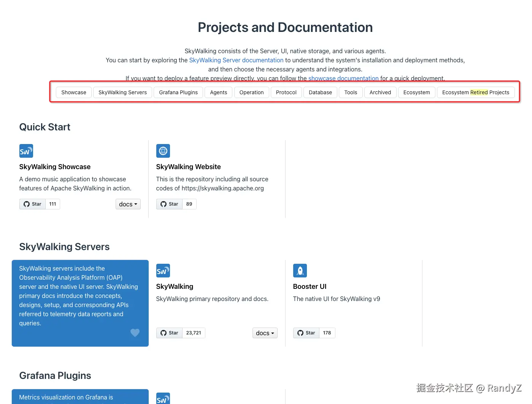The height and width of the screenshot is (404, 532).
Task: Star the SkyWalking Website repository
Action: [169, 204]
